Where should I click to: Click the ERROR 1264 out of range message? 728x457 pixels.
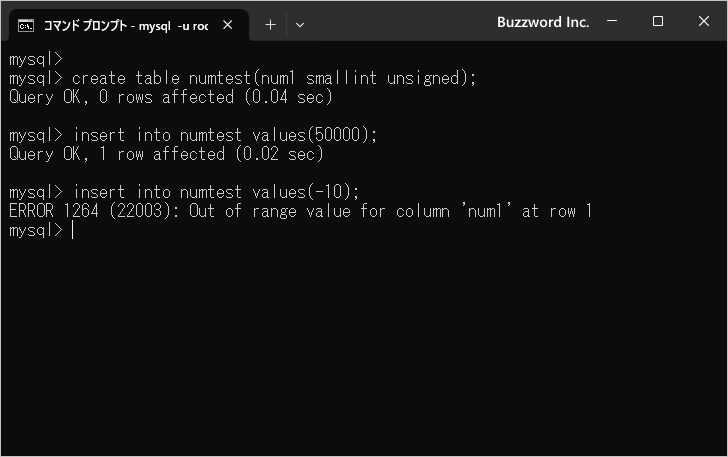pos(300,211)
